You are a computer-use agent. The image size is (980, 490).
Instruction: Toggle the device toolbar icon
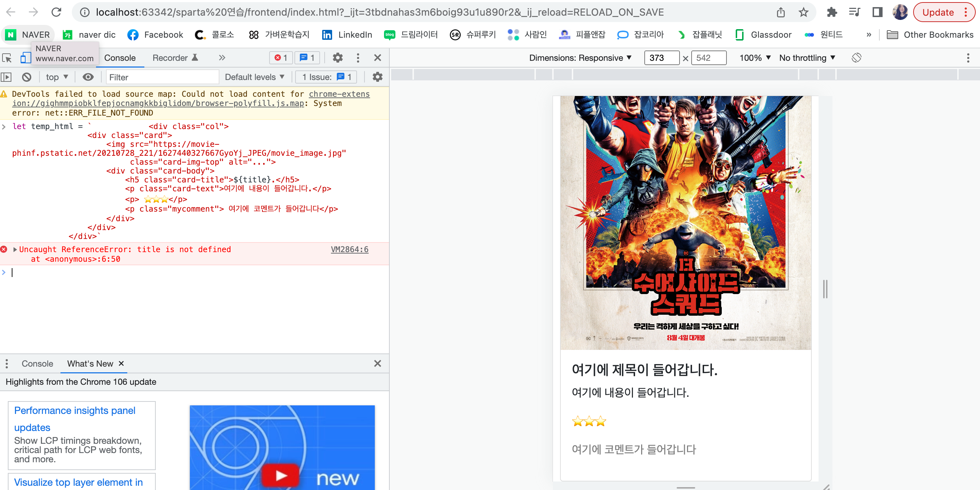pos(25,58)
